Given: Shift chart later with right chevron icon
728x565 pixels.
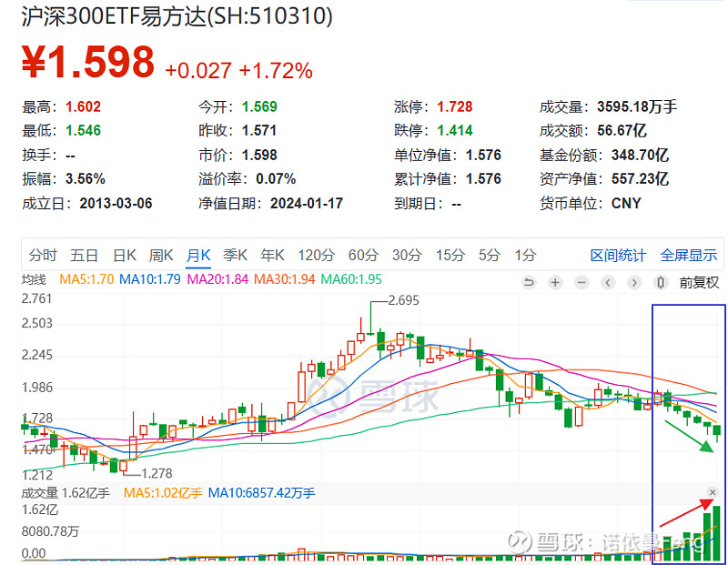Looking at the screenshot, I should coord(634,282).
